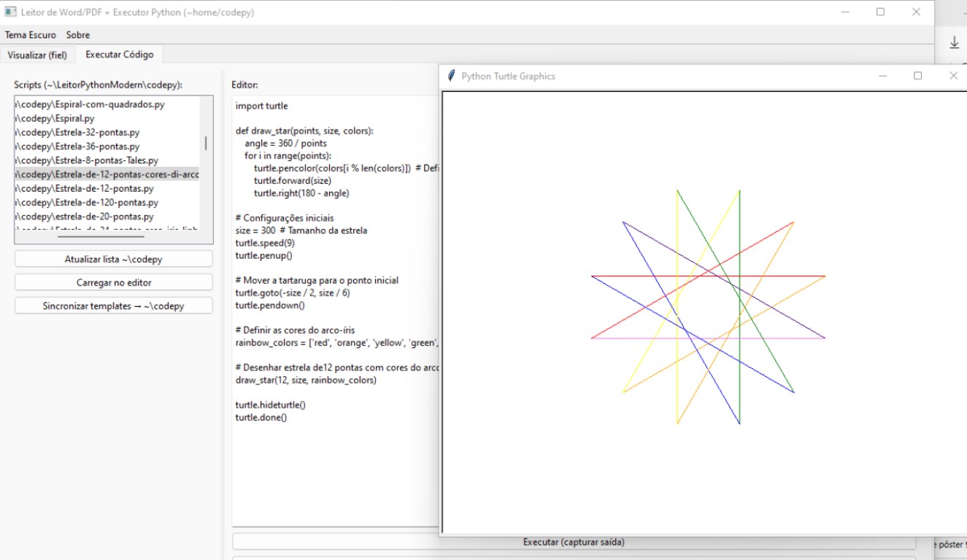967x560 pixels.
Task: Place cursor on "turtle.done()" line
Action: tap(261, 417)
